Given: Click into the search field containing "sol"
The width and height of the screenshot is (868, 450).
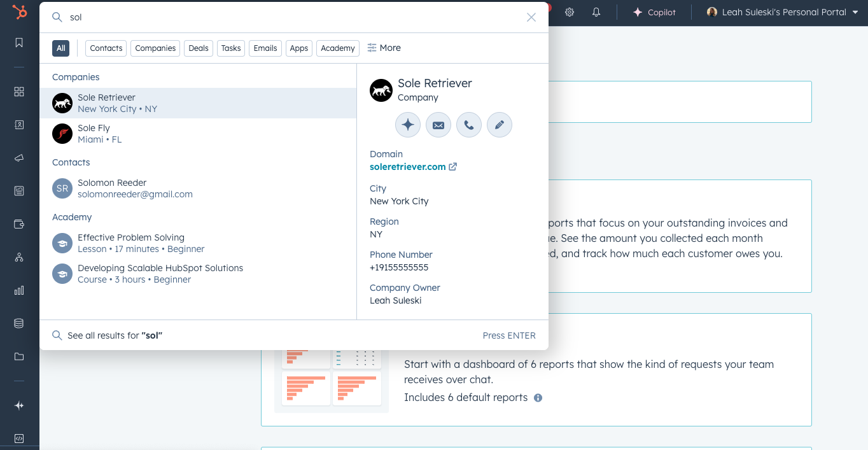Looking at the screenshot, I should coord(293,17).
